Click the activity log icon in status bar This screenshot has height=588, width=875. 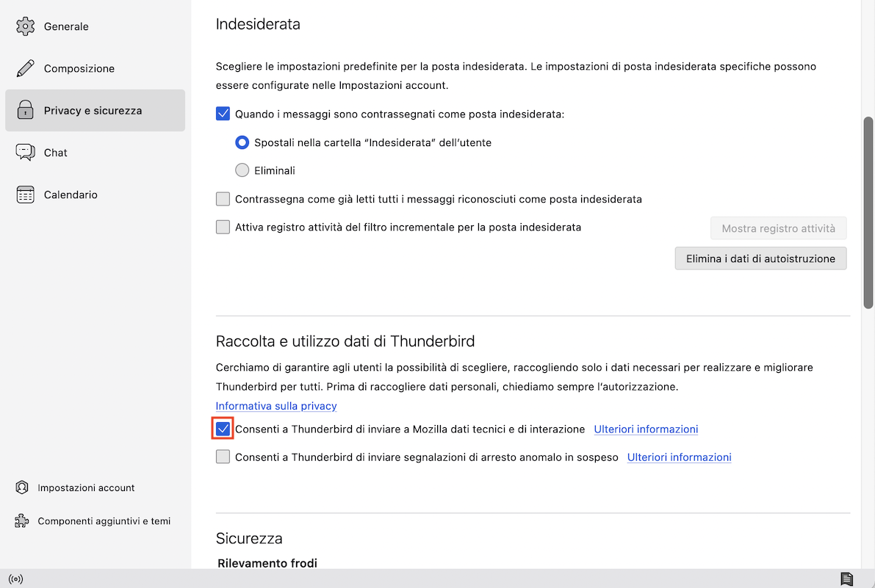[x=846, y=579]
